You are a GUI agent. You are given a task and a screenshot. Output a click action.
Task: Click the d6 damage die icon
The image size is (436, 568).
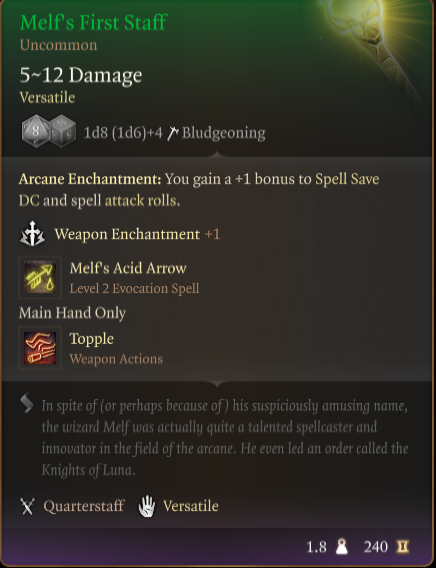click(x=63, y=131)
